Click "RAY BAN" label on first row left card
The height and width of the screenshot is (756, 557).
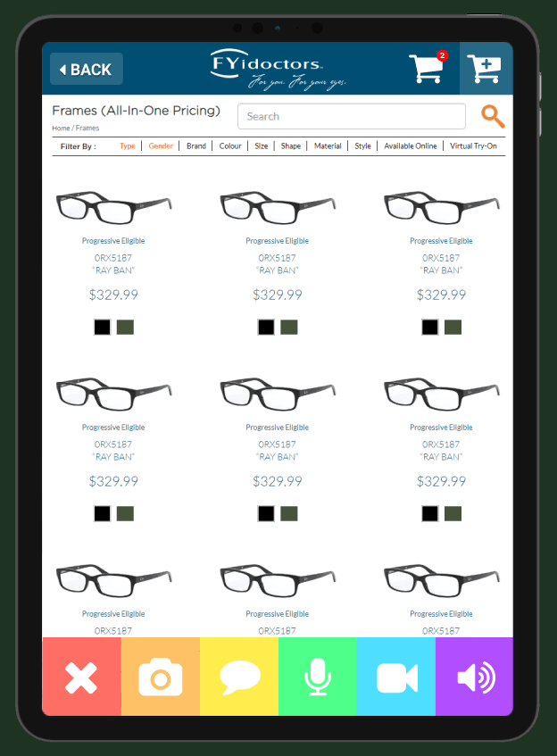pos(113,270)
